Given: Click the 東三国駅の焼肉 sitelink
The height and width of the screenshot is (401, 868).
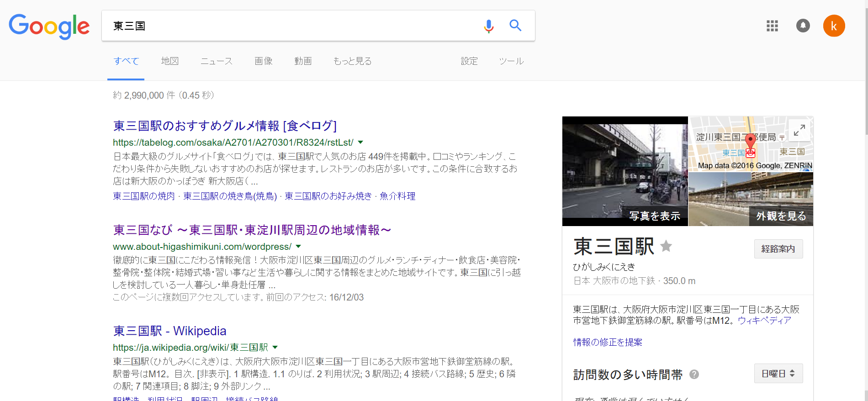Looking at the screenshot, I should coord(144,196).
